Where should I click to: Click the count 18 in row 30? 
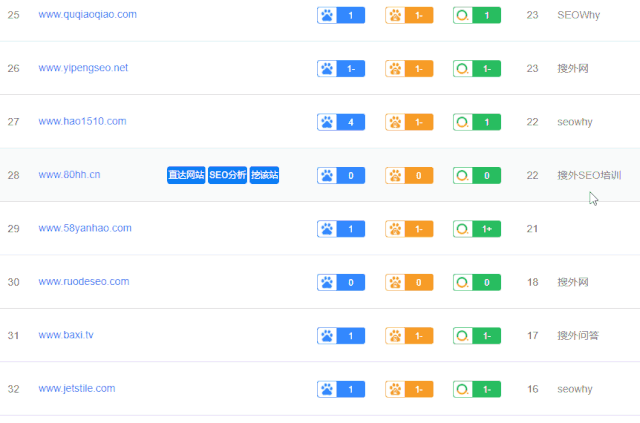pyautogui.click(x=532, y=282)
